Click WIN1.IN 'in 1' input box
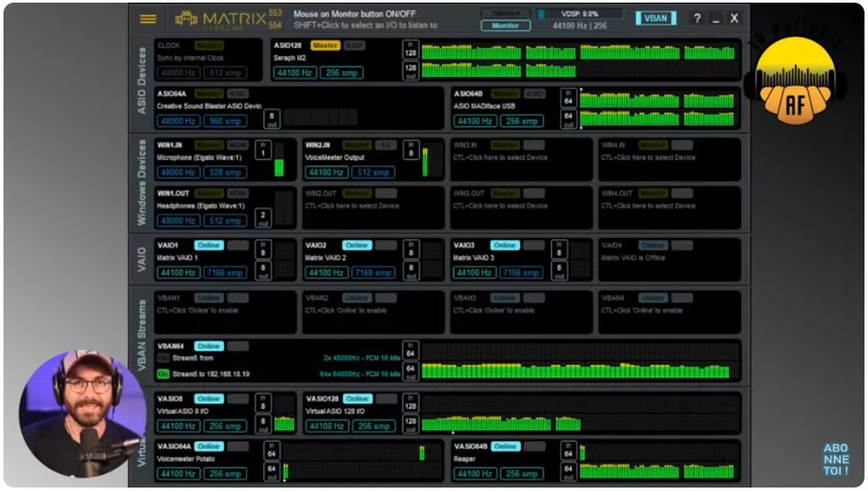 coord(263,150)
